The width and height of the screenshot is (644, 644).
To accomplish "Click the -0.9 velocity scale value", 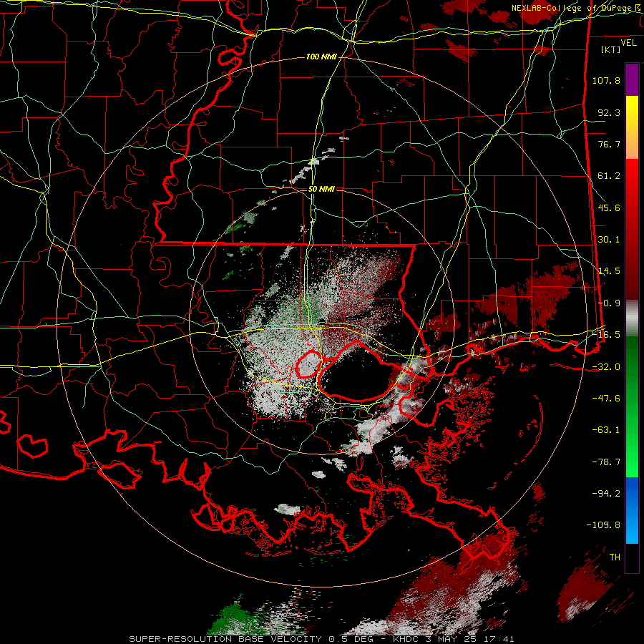I will [x=609, y=303].
